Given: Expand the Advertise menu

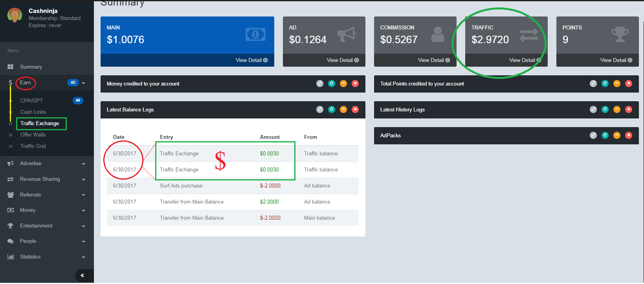Looking at the screenshot, I should [x=83, y=164].
